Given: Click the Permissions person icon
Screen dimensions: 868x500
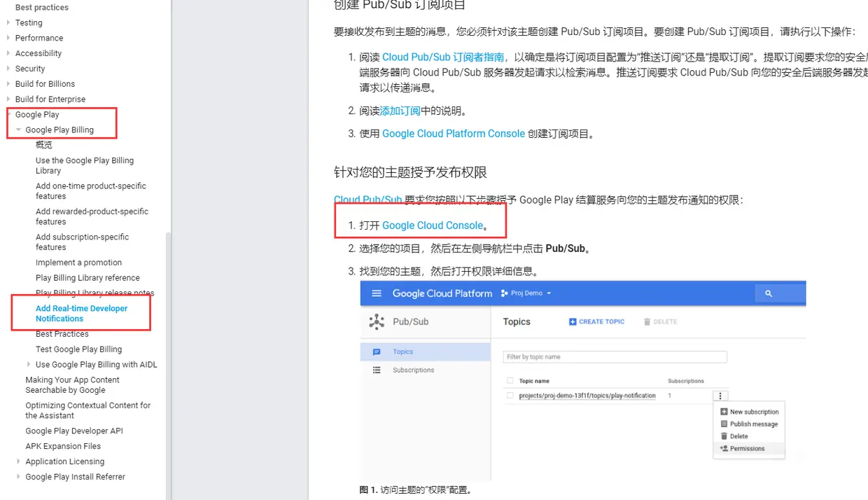Looking at the screenshot, I should (x=724, y=448).
